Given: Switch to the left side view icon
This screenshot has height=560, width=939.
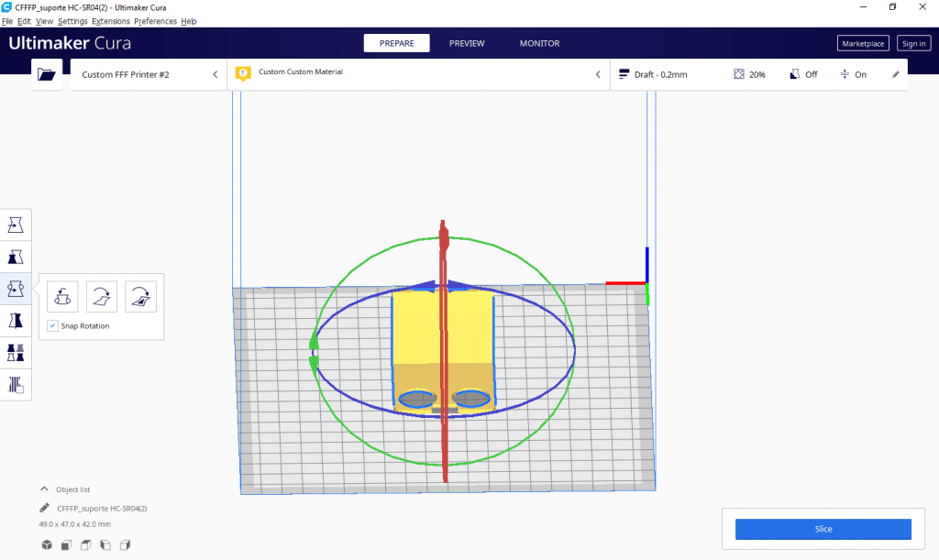Looking at the screenshot, I should (x=105, y=545).
